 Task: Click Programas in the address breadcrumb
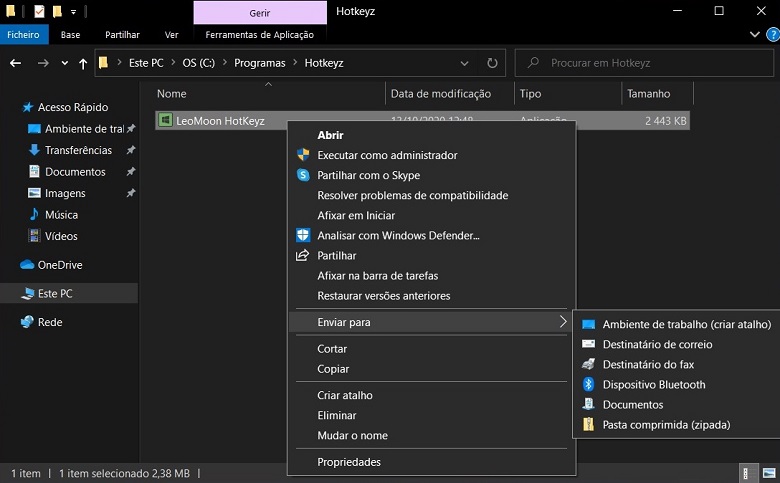click(x=260, y=63)
